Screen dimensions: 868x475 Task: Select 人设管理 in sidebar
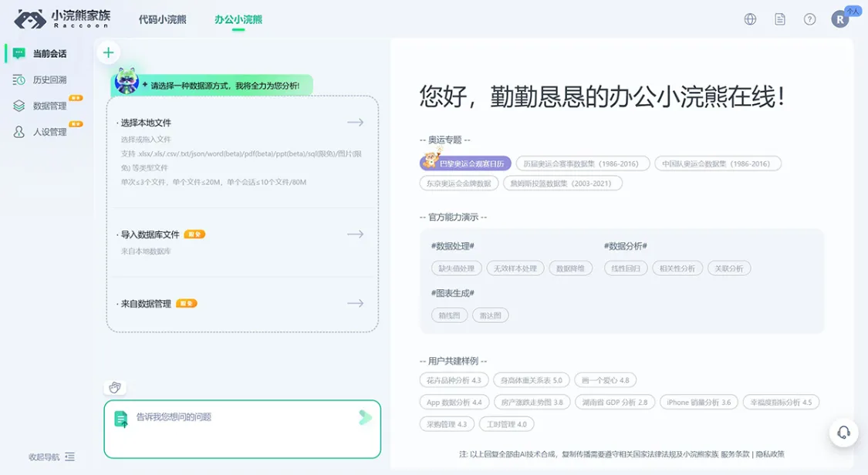click(x=49, y=132)
